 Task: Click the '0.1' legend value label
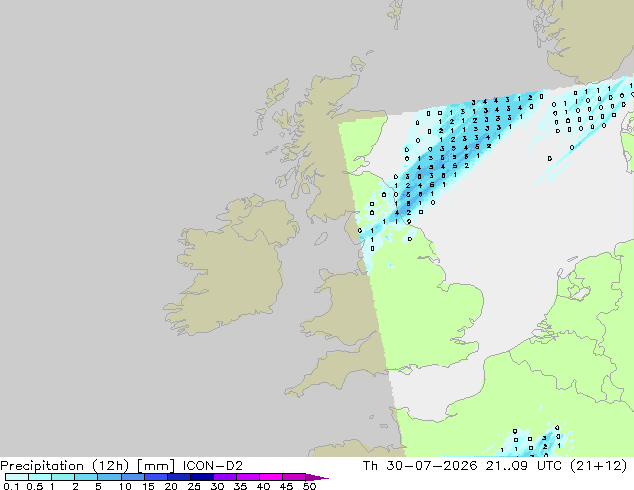(x=11, y=486)
